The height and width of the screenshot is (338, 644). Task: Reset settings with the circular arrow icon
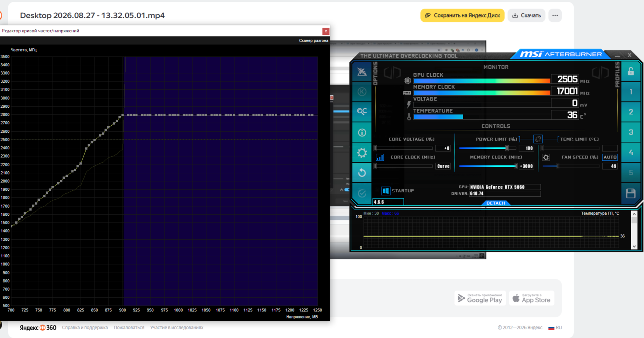362,173
